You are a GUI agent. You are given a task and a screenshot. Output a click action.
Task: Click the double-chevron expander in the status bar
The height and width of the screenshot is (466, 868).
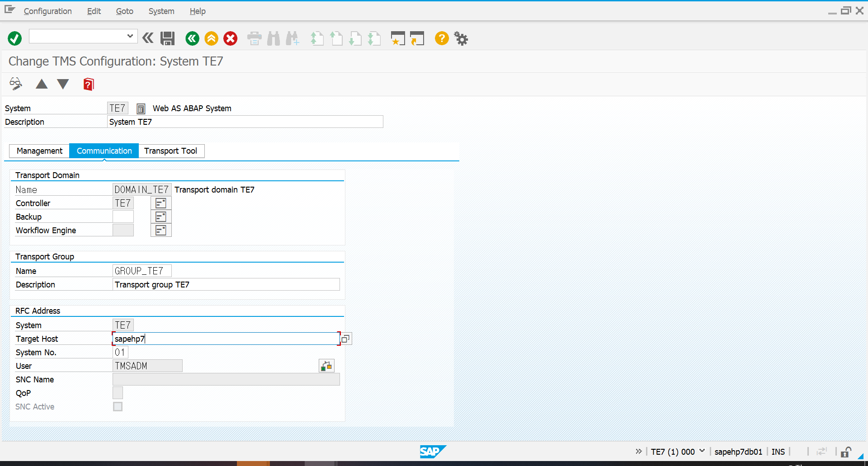[639, 451]
